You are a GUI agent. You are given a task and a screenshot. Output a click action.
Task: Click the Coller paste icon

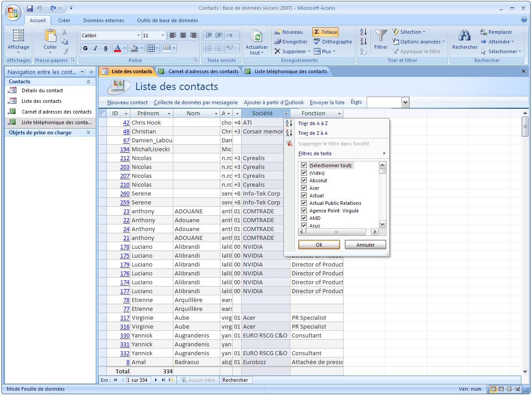coord(50,36)
